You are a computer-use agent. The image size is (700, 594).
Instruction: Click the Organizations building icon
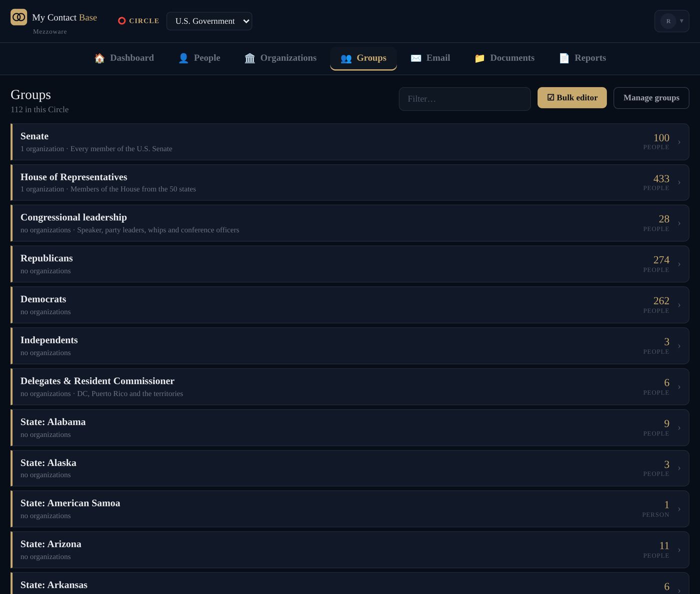point(249,58)
